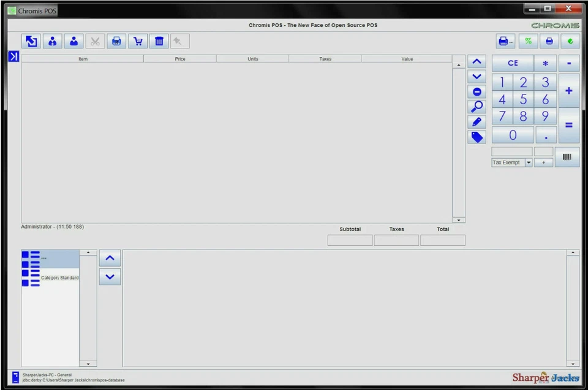Expand the left sidebar panel arrow
The width and height of the screenshot is (588, 390).
(13, 56)
